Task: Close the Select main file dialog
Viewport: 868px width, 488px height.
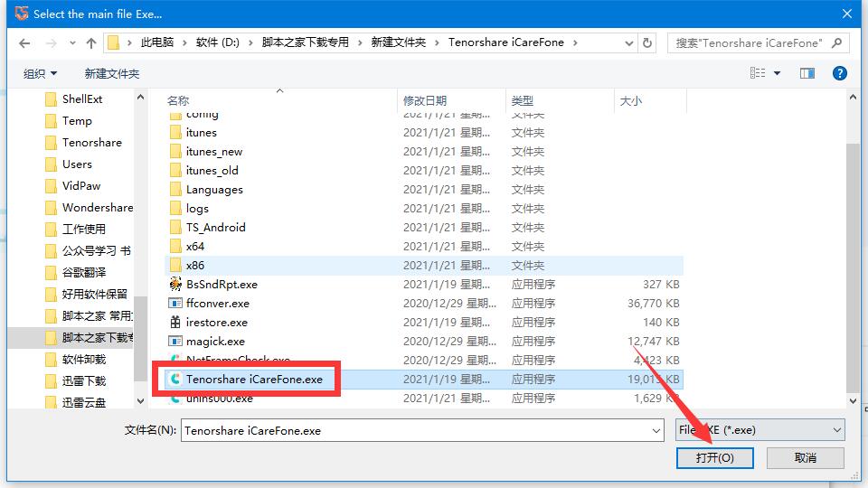Action: 847,14
